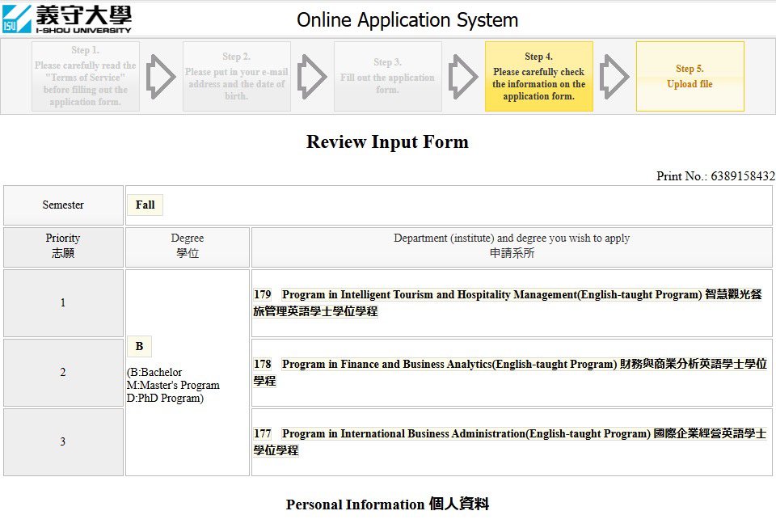Click the Degree value field showing B
Viewport: 776px width, 532px height.
pos(139,347)
